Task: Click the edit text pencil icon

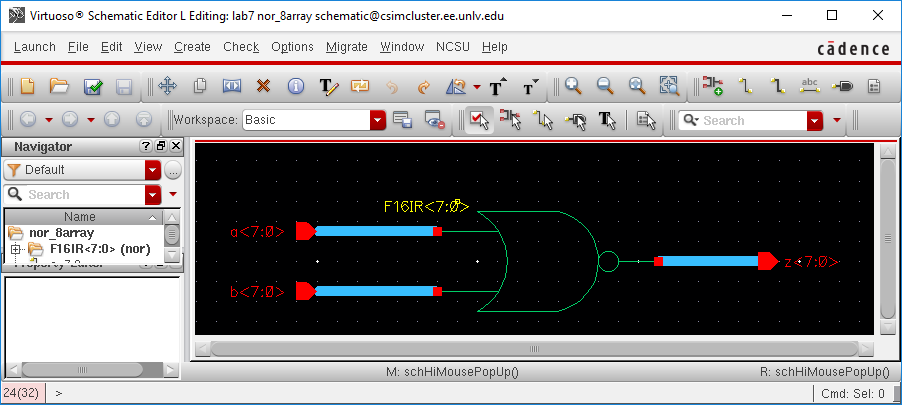Action: [328, 87]
